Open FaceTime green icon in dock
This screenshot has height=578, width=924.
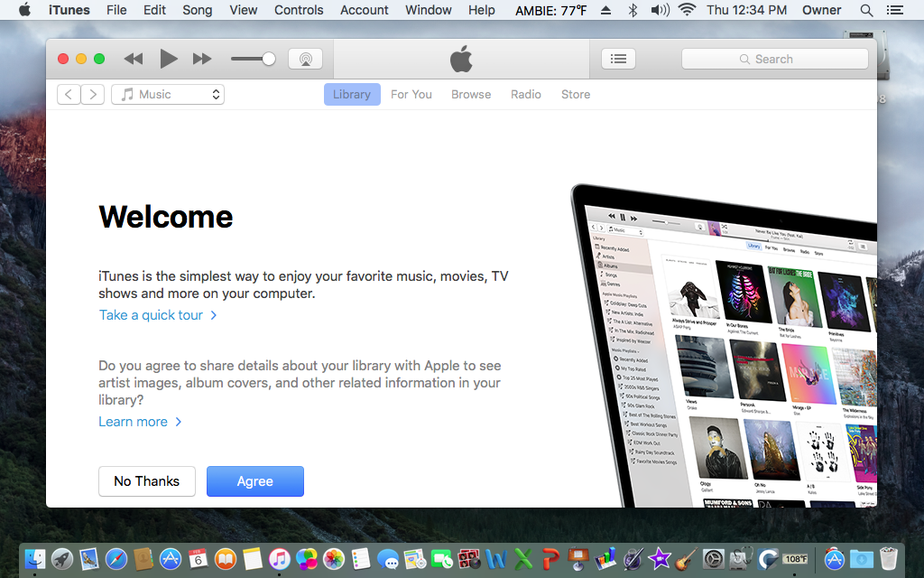(442, 558)
